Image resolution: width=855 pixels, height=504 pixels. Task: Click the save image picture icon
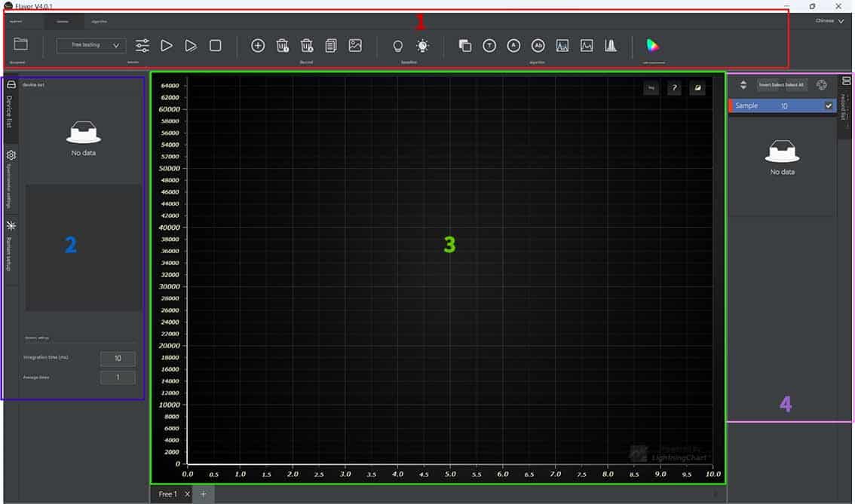(355, 45)
